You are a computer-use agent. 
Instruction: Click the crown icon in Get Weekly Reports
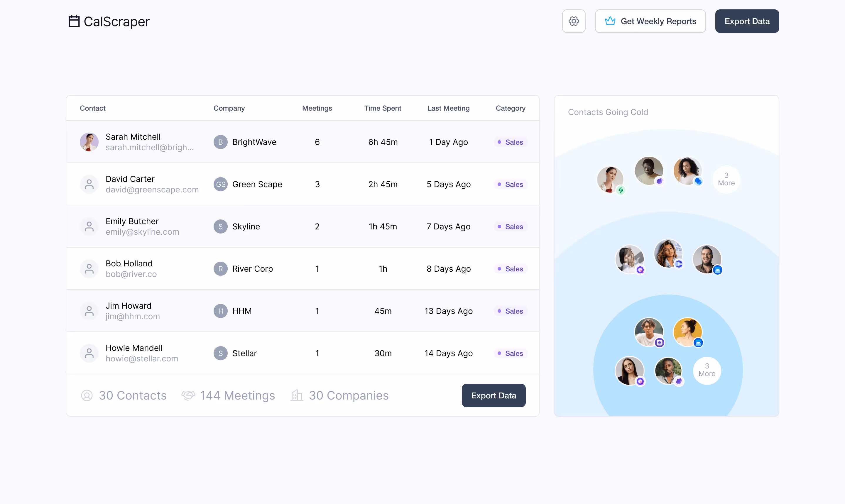[x=610, y=21]
